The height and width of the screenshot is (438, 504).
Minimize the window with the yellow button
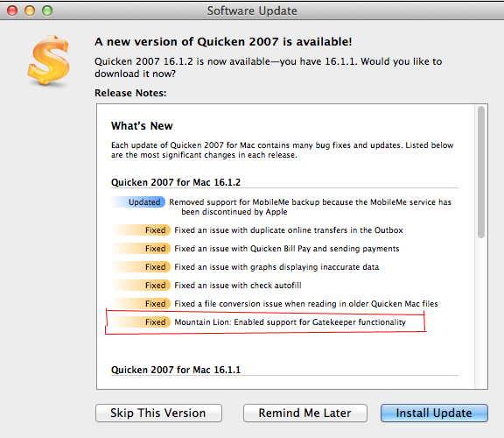30,11
